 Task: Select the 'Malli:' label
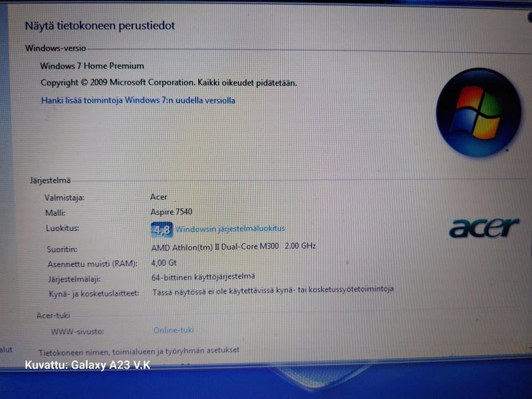(x=55, y=213)
